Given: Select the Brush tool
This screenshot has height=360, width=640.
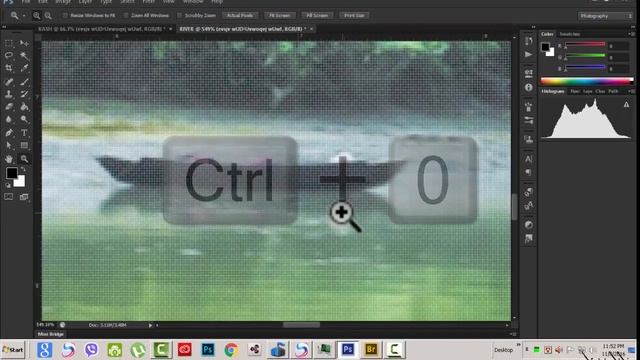Looking at the screenshot, I should [x=24, y=81].
